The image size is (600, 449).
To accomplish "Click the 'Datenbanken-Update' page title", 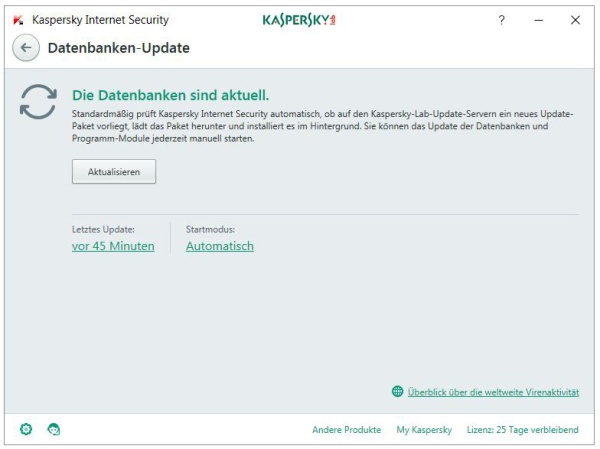I will pos(119,48).
